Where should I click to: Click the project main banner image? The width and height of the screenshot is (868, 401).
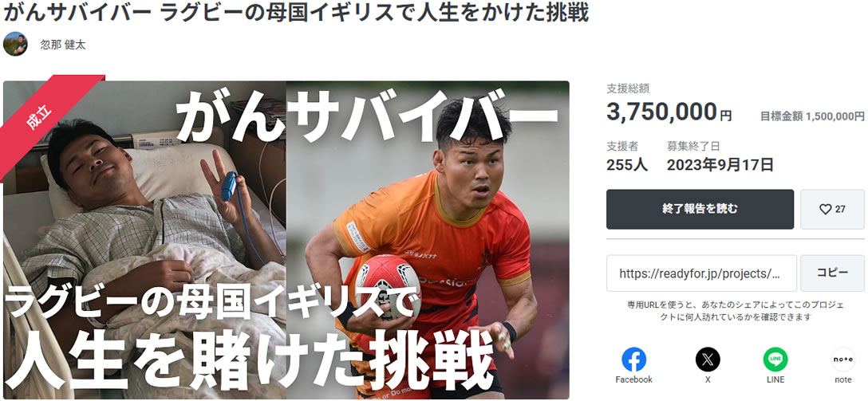[x=286, y=240]
